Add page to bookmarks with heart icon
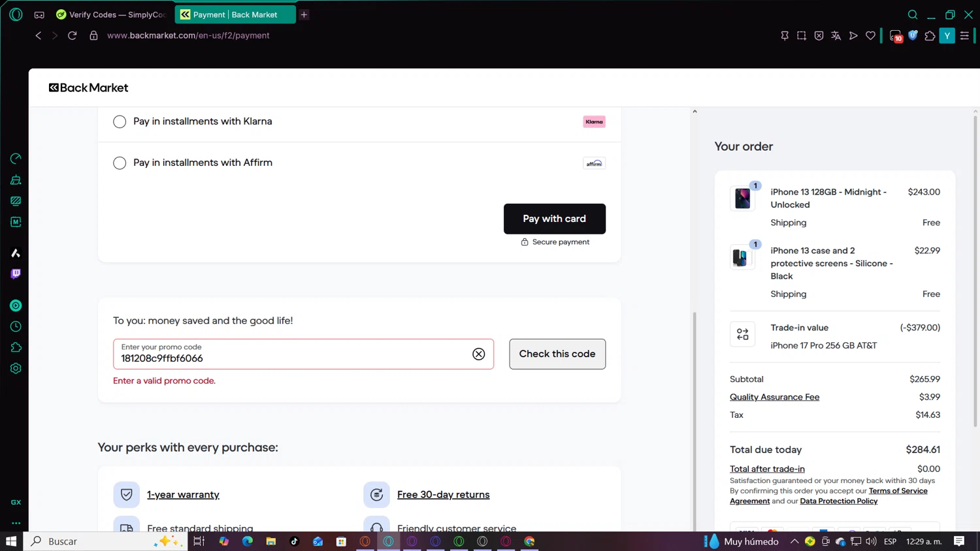980x551 pixels. pos(870,36)
